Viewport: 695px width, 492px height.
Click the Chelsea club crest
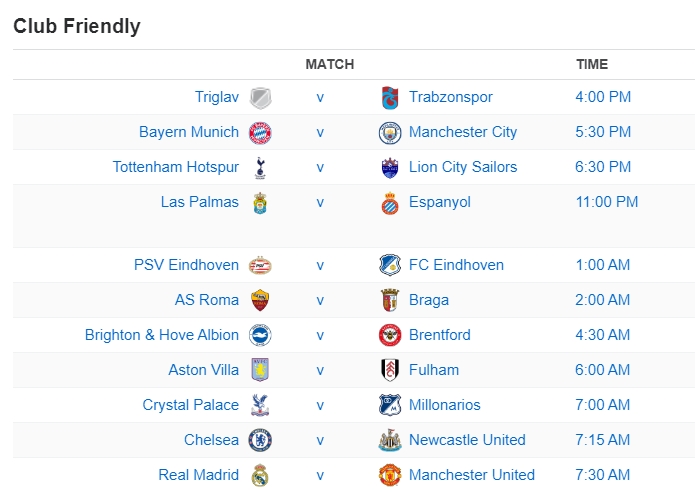[260, 441]
